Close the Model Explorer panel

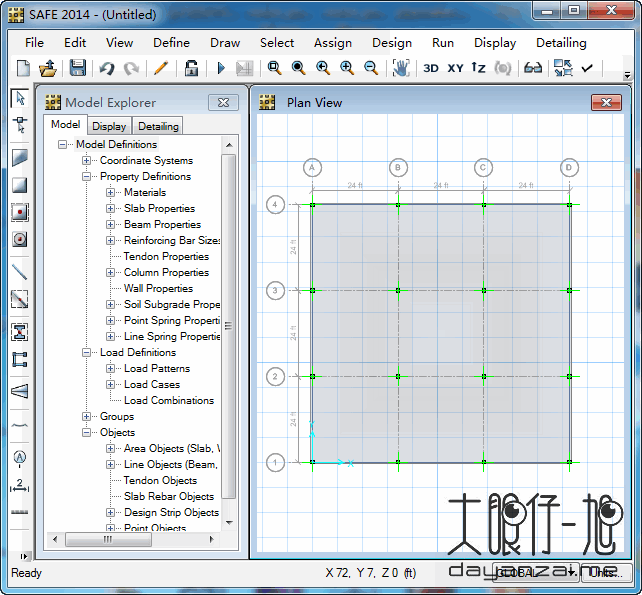tap(223, 102)
